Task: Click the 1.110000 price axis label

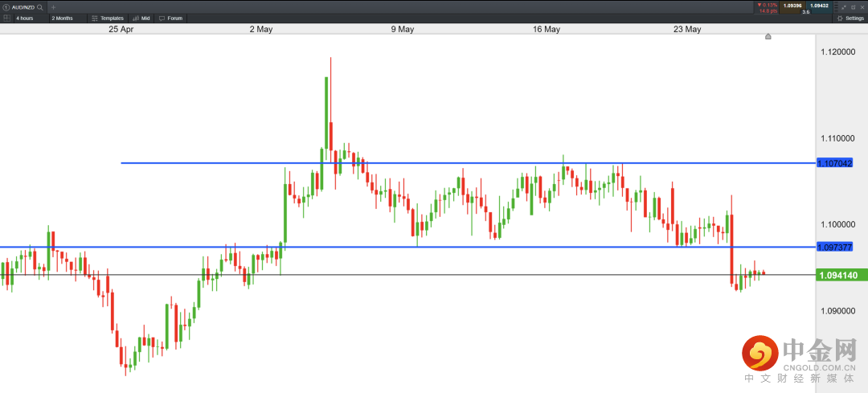Action: coord(839,137)
